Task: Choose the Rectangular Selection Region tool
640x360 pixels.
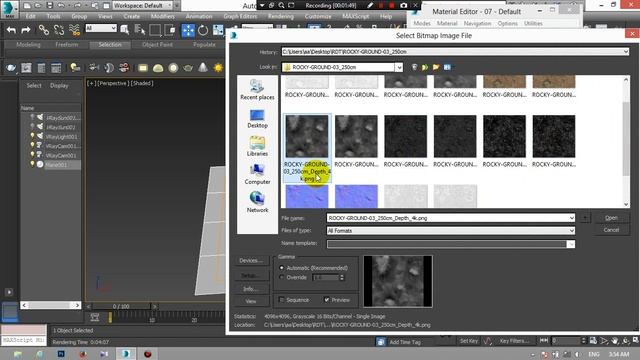Action: [155, 30]
